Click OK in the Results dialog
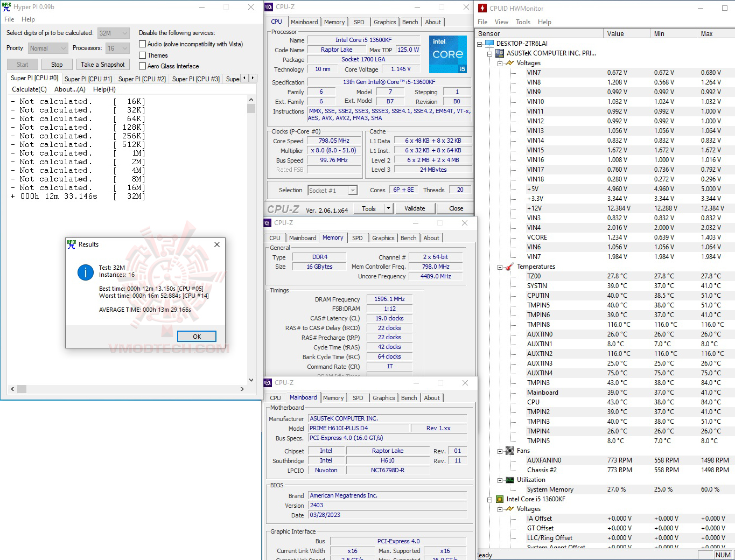 (197, 337)
